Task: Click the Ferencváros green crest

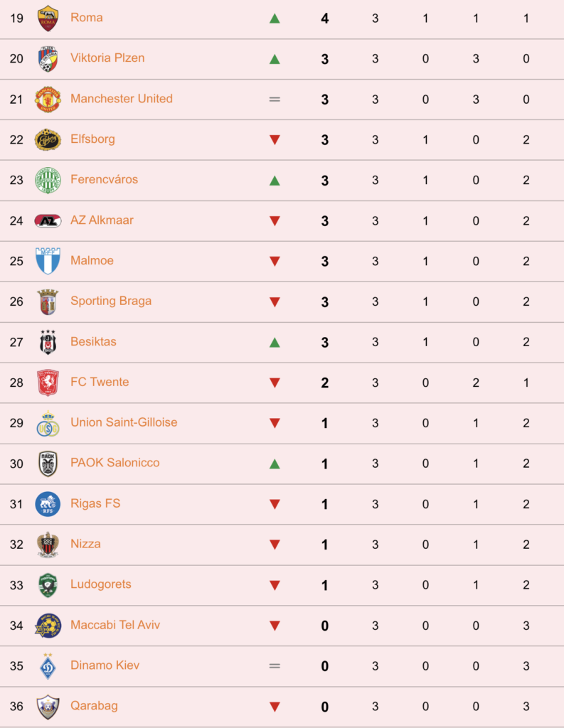Action: [48, 180]
